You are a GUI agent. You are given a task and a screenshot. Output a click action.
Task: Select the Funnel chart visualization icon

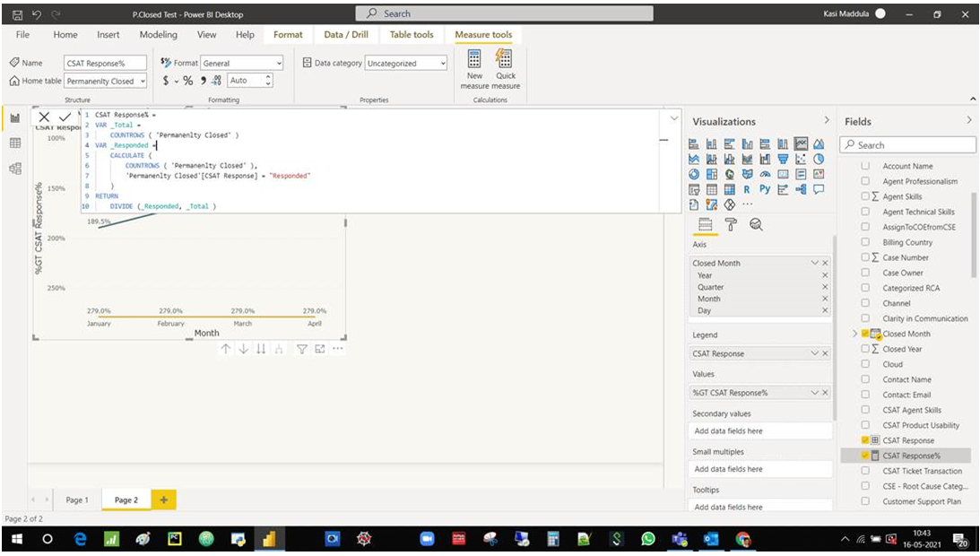click(x=783, y=159)
